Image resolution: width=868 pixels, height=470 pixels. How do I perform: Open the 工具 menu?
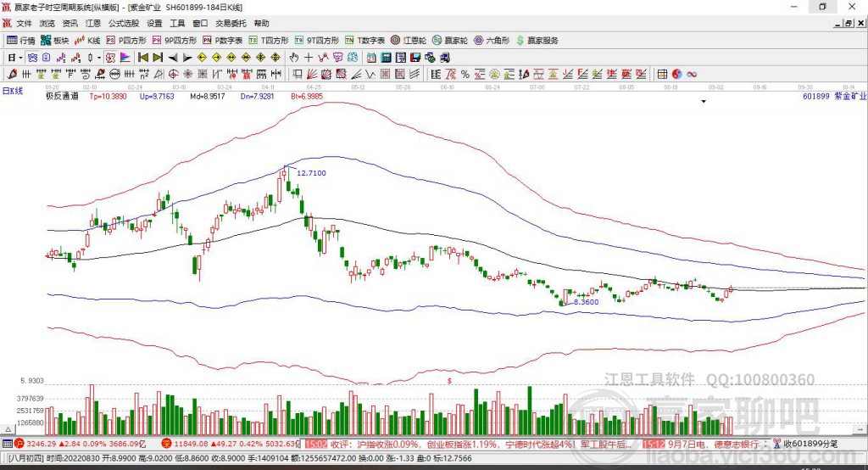(x=177, y=23)
